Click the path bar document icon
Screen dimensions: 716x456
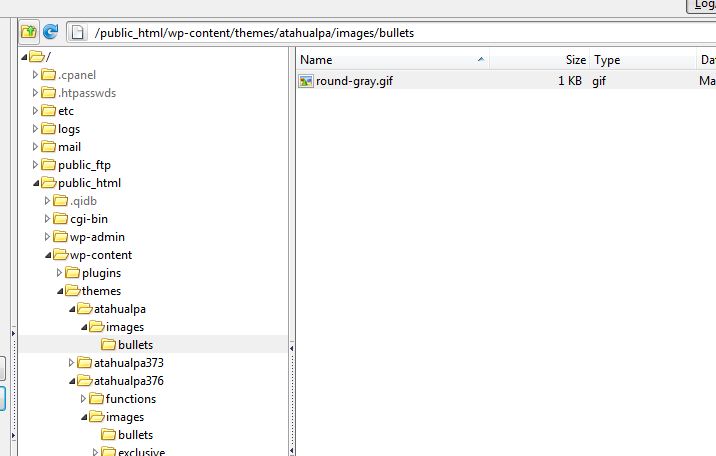click(78, 33)
